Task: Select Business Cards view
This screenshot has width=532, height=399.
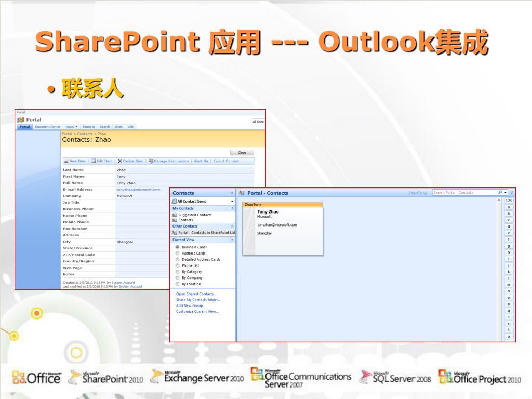Action: [178, 247]
